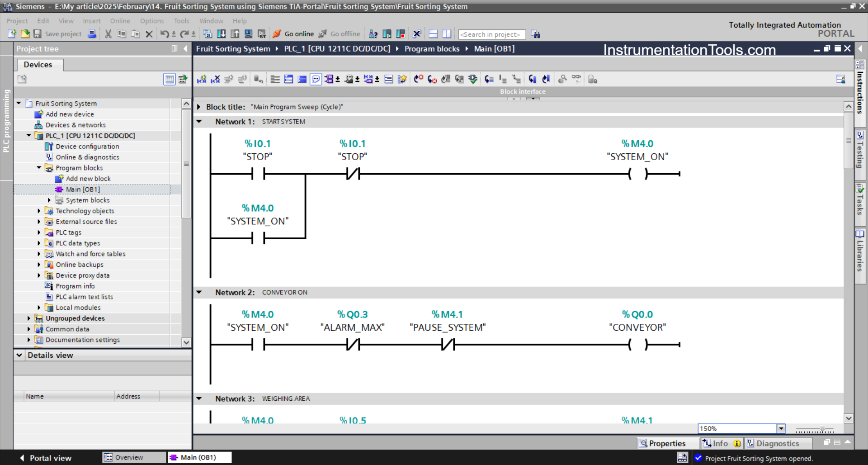Click the Compile icon in main toolbar
The width and height of the screenshot is (868, 465).
coord(208,34)
